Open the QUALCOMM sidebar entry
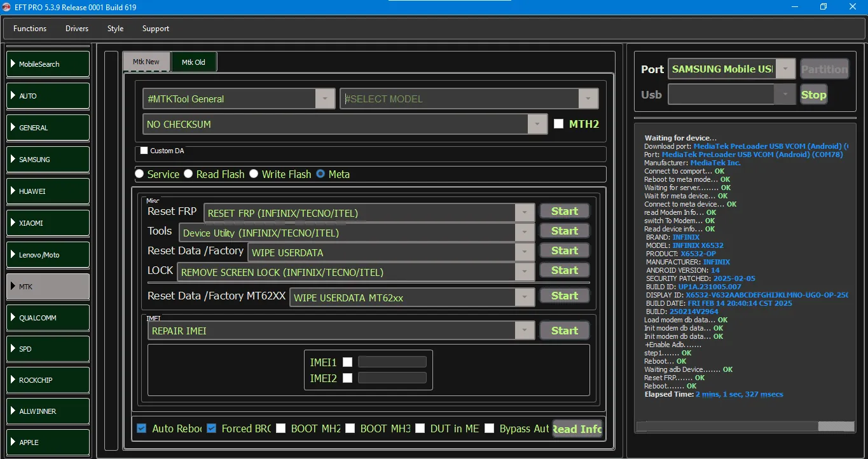The width and height of the screenshot is (868, 459). [x=48, y=318]
